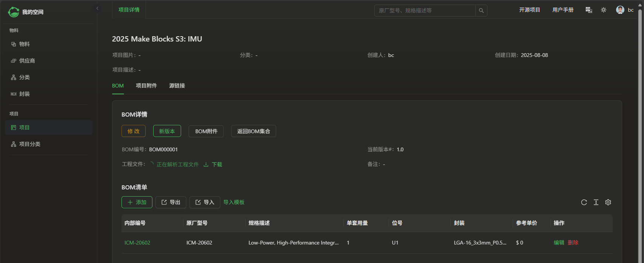The height and width of the screenshot is (263, 644).
Task: Go to 供应商 sidebar item
Action: (27, 61)
